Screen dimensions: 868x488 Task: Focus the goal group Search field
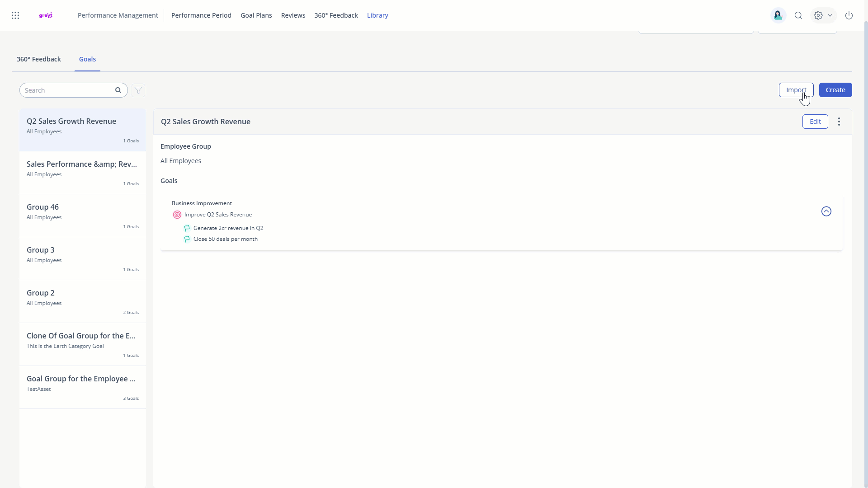(x=68, y=90)
